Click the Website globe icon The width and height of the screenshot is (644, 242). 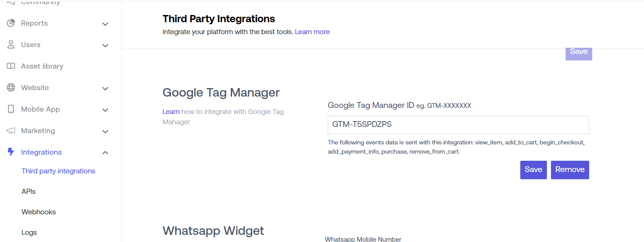pyautogui.click(x=11, y=87)
